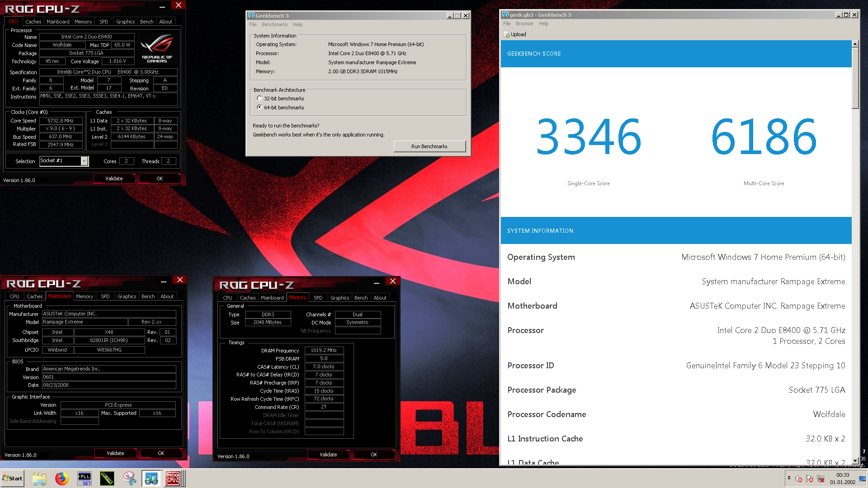The height and width of the screenshot is (488, 868).
Task: Switch to Memory tab in top CPU-Z window
Action: point(83,22)
